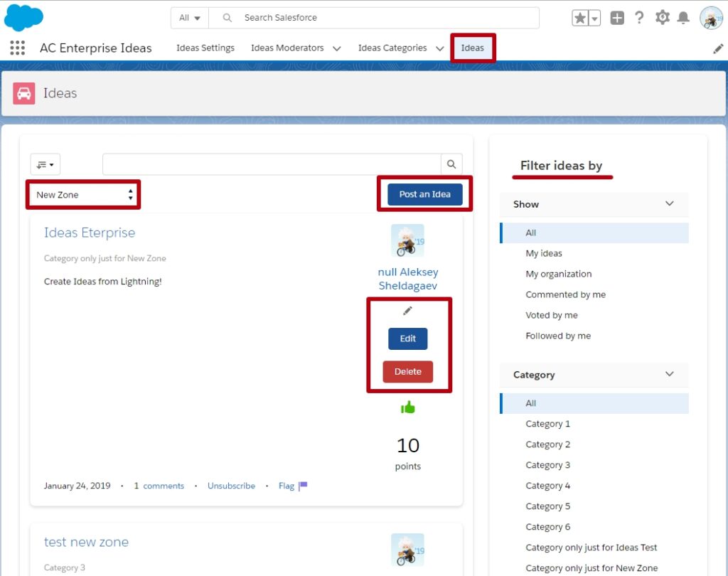Filter by Category 6

(x=548, y=527)
